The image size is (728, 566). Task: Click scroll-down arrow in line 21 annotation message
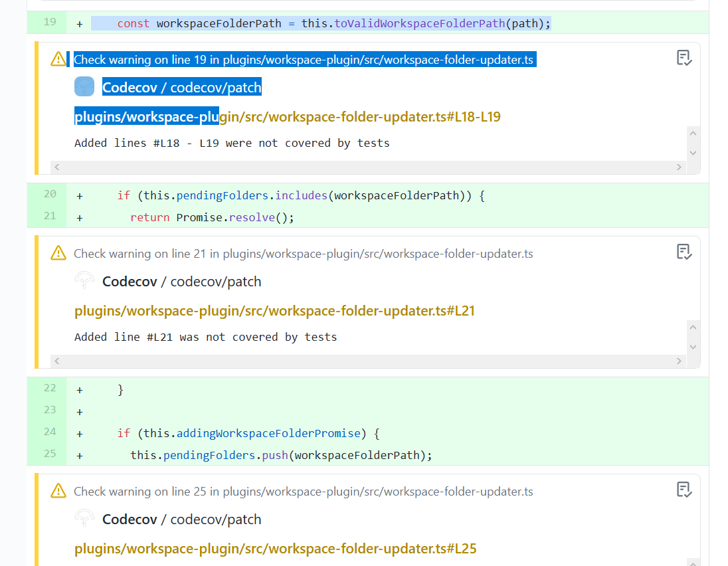pyautogui.click(x=693, y=347)
